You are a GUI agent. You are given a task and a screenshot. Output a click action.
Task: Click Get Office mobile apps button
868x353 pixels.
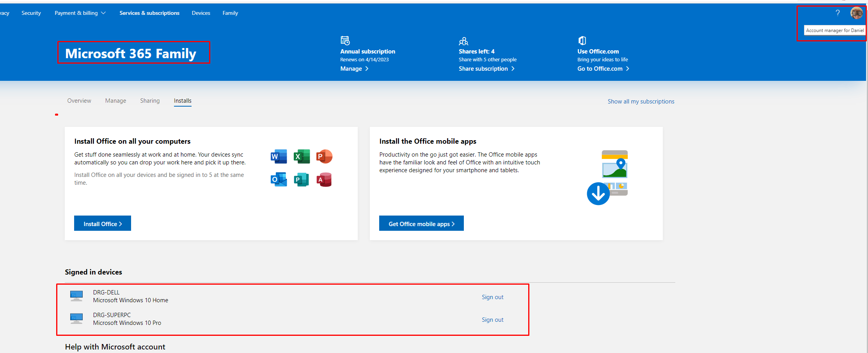click(421, 223)
